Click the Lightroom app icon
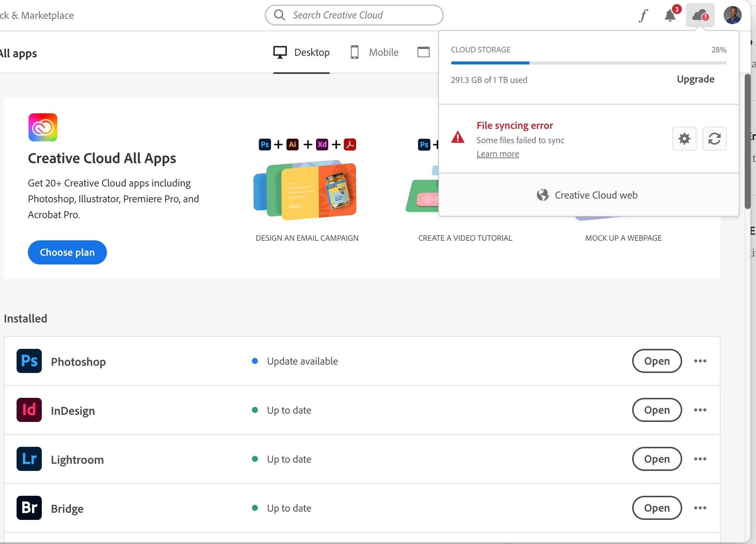This screenshot has width=756, height=544. [x=29, y=459]
